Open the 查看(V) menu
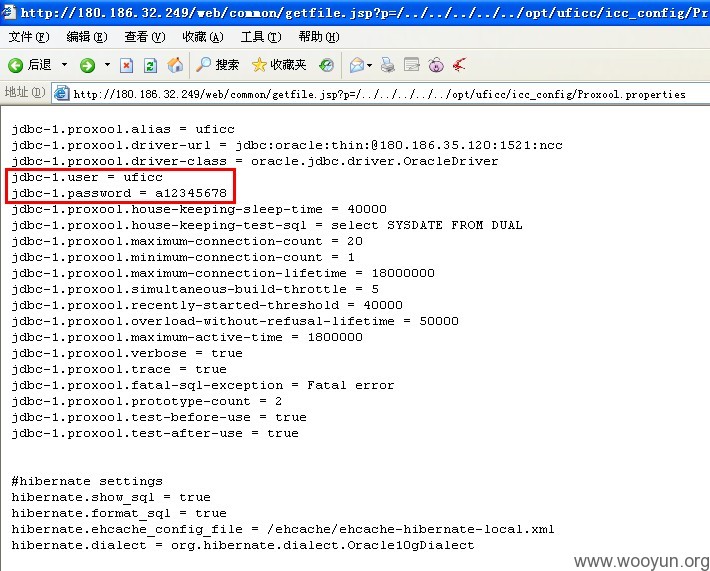 [144, 37]
